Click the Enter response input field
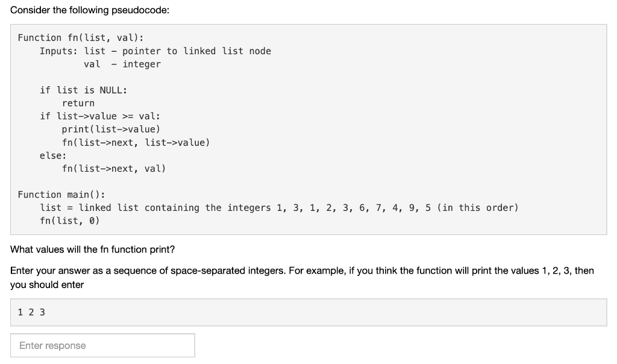Viewport: 617px width, 364px height. click(102, 345)
